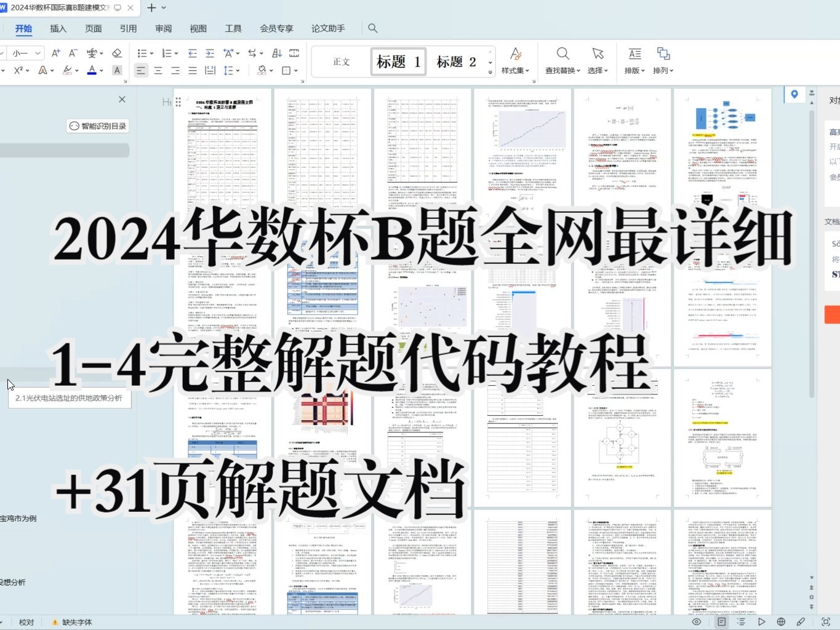840x630 pixels.
Task: Open the search icon in ribbon tabs
Action: coord(372,28)
